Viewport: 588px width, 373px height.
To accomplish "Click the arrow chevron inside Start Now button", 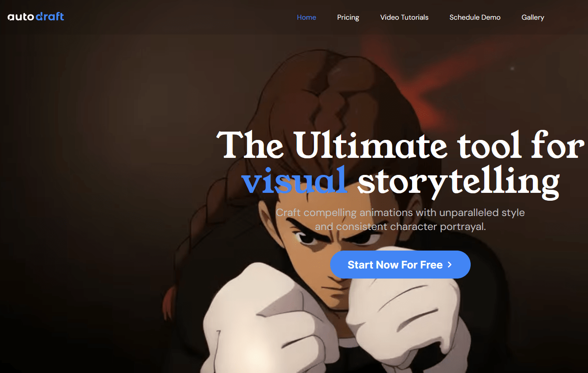I will pyautogui.click(x=450, y=265).
